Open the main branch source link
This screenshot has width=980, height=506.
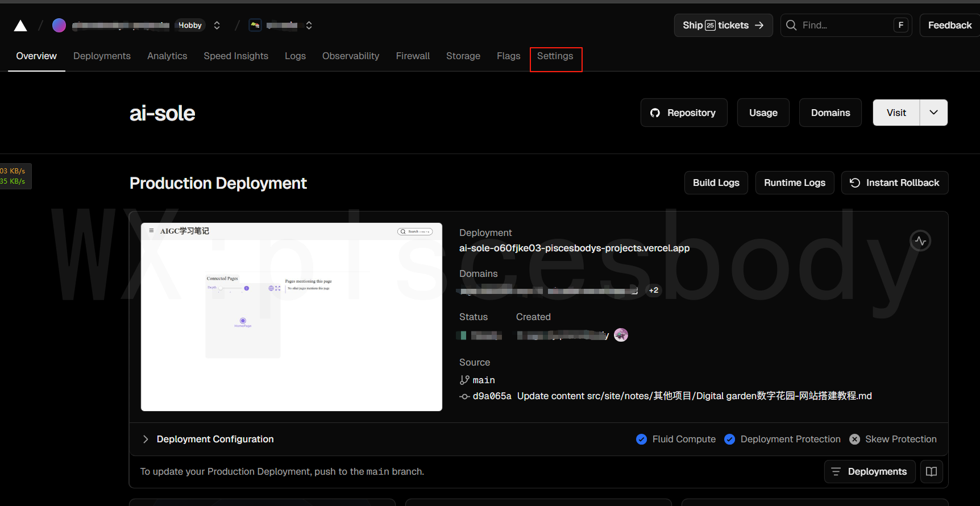point(483,380)
